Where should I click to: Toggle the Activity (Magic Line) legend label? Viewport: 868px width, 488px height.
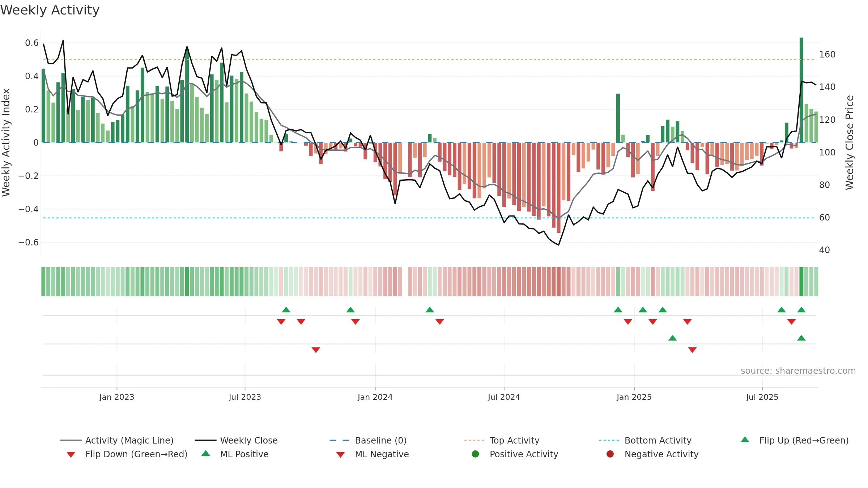(x=129, y=440)
